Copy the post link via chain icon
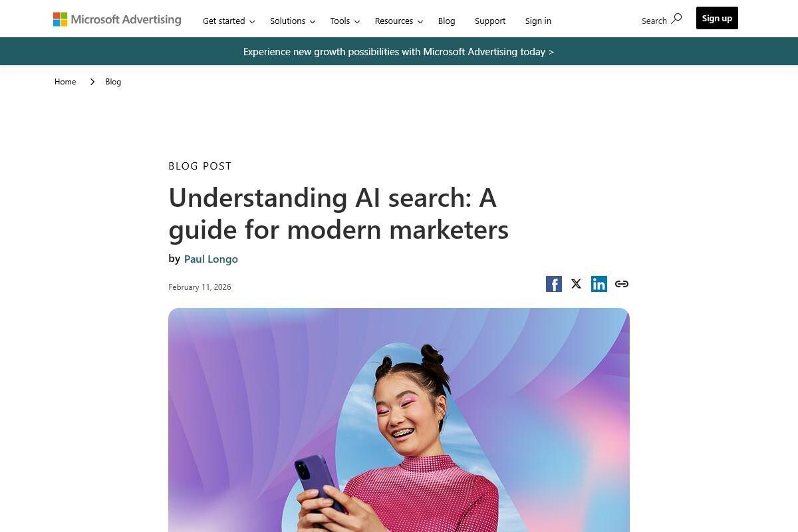 pos(622,284)
